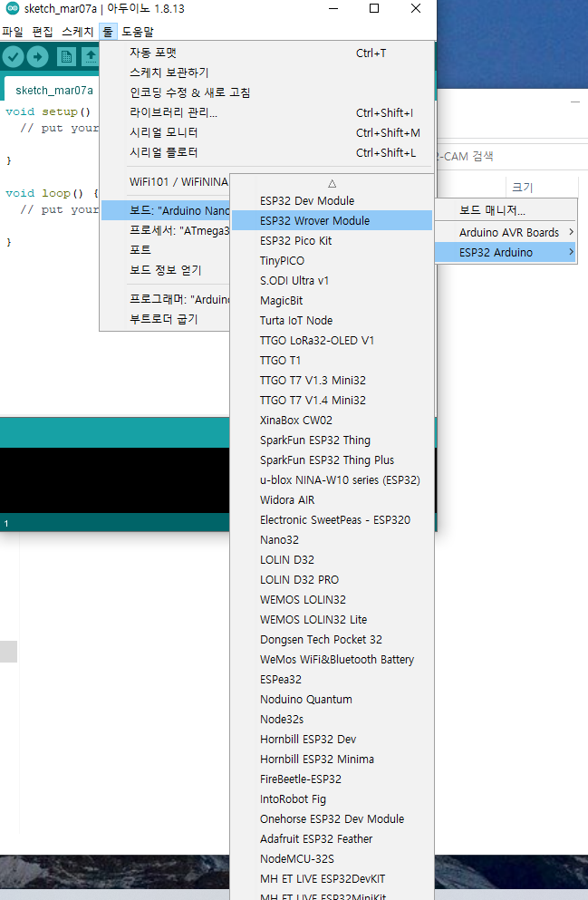Open the 툴 menu
Screen dimensions: 588x900
[x=108, y=32]
